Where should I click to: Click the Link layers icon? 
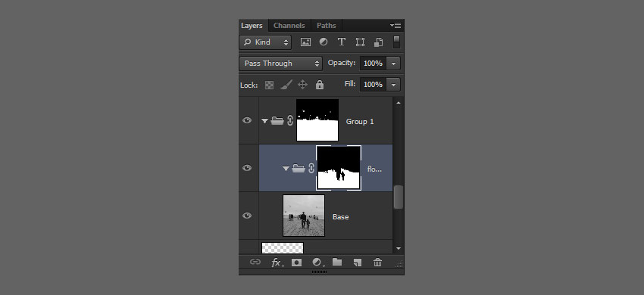(255, 262)
